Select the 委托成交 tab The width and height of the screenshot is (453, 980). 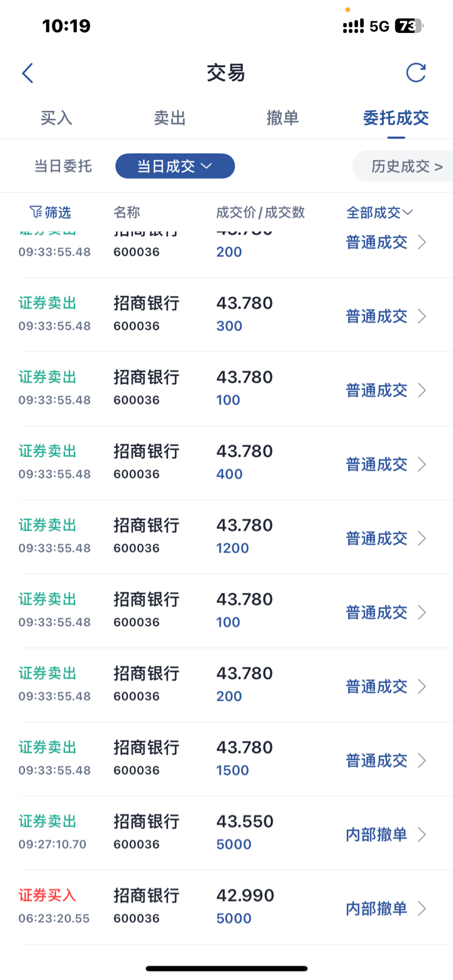click(x=396, y=118)
